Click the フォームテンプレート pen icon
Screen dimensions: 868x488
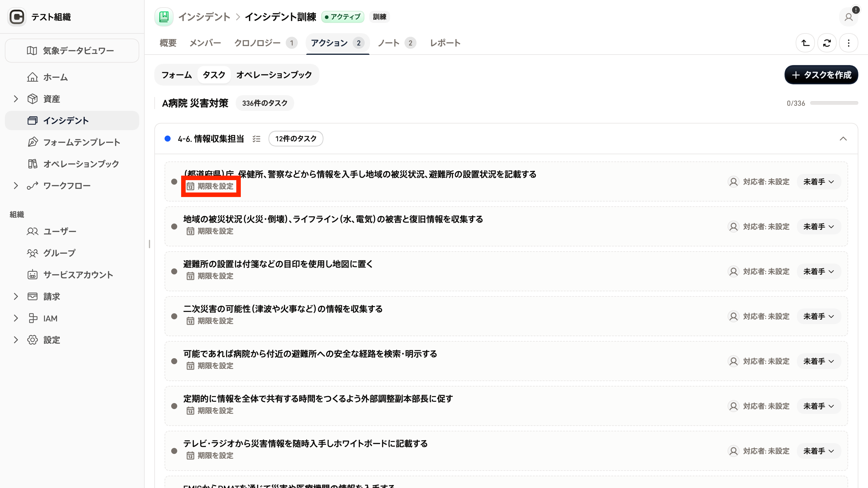coord(32,142)
